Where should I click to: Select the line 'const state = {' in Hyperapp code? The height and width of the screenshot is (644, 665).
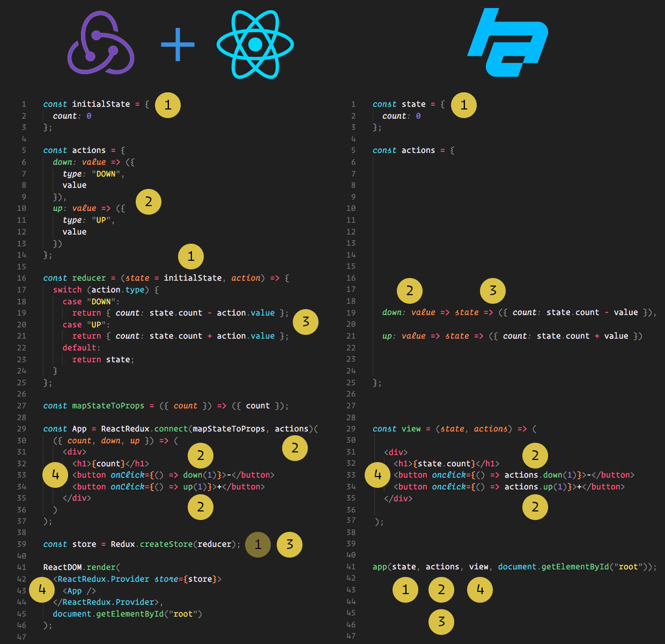click(x=409, y=104)
